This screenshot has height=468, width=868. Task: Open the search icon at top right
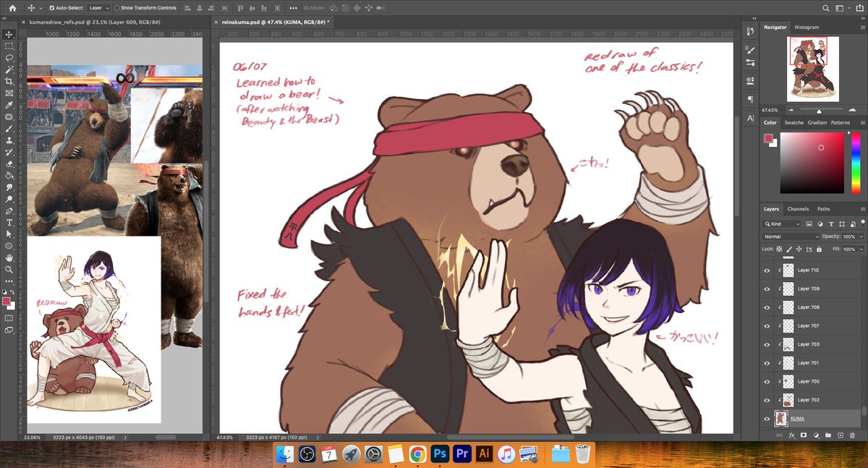[827, 8]
